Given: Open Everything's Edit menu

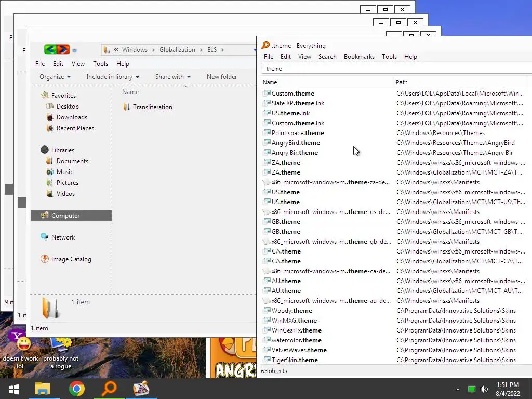Looking at the screenshot, I should pos(286,57).
